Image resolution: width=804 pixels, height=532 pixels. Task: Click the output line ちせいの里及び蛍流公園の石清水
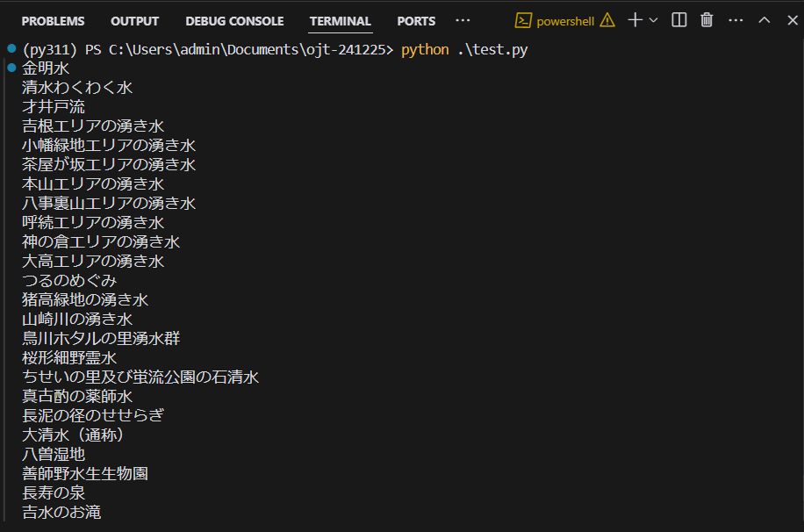click(x=140, y=377)
